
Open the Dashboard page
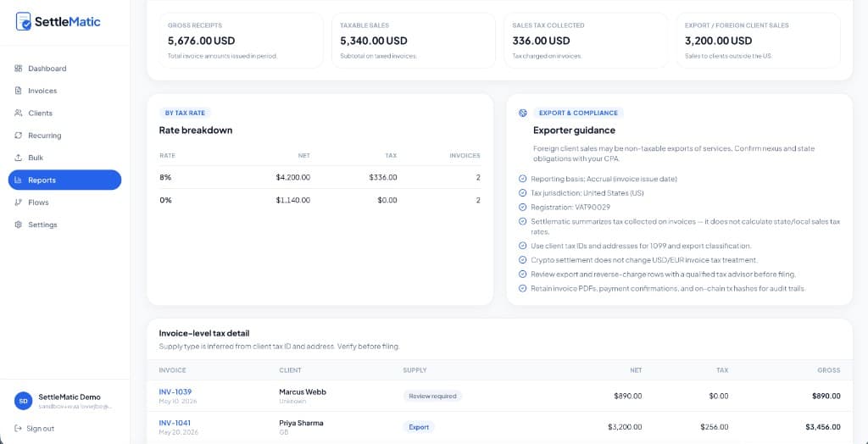pos(64,69)
